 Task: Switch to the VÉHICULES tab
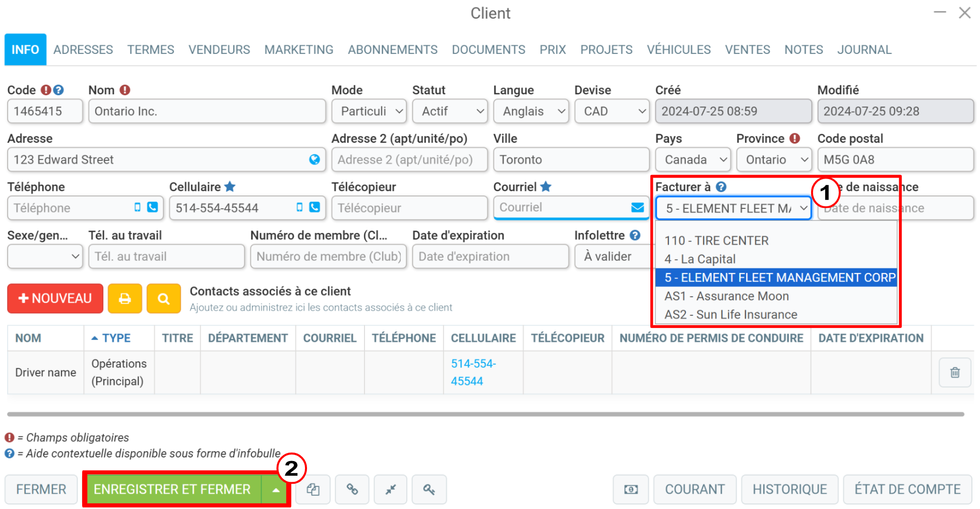pyautogui.click(x=679, y=49)
